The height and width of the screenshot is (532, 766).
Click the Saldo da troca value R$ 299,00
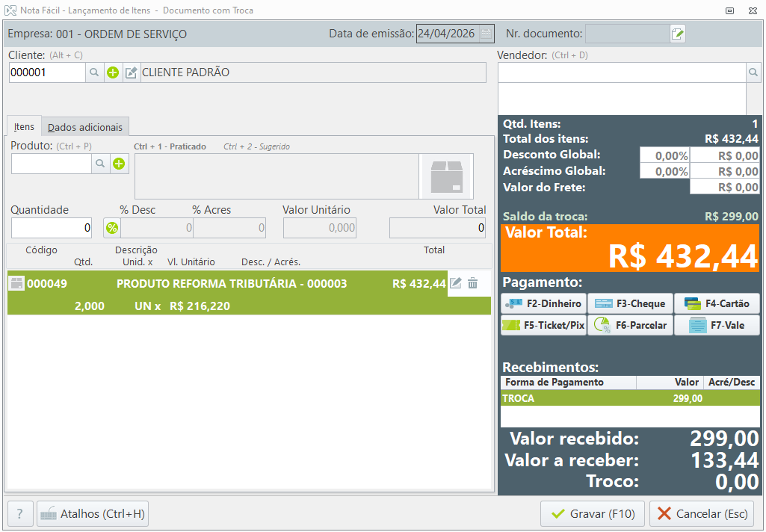[732, 217]
